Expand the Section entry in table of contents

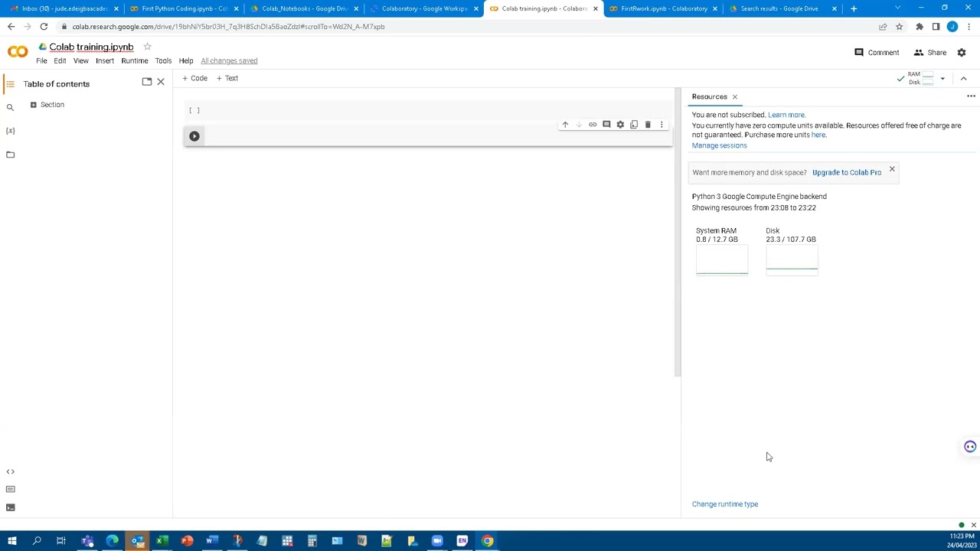[x=33, y=105]
